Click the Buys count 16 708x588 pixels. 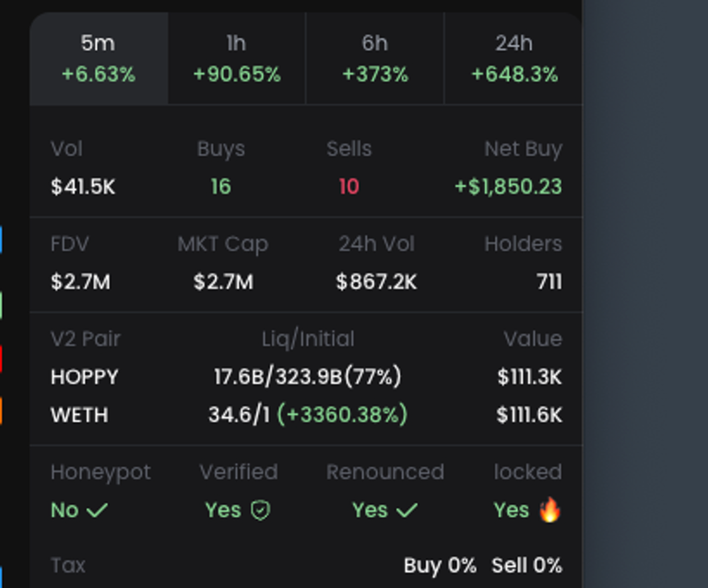pyautogui.click(x=220, y=186)
